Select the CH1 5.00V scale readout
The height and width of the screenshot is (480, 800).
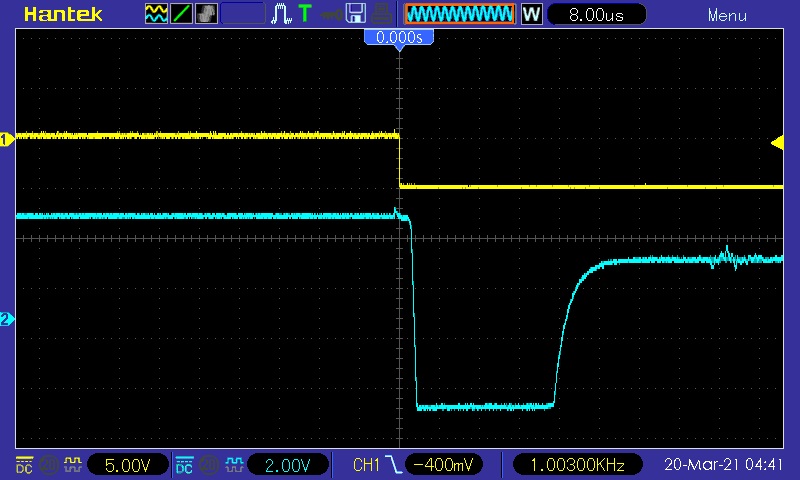(126, 465)
